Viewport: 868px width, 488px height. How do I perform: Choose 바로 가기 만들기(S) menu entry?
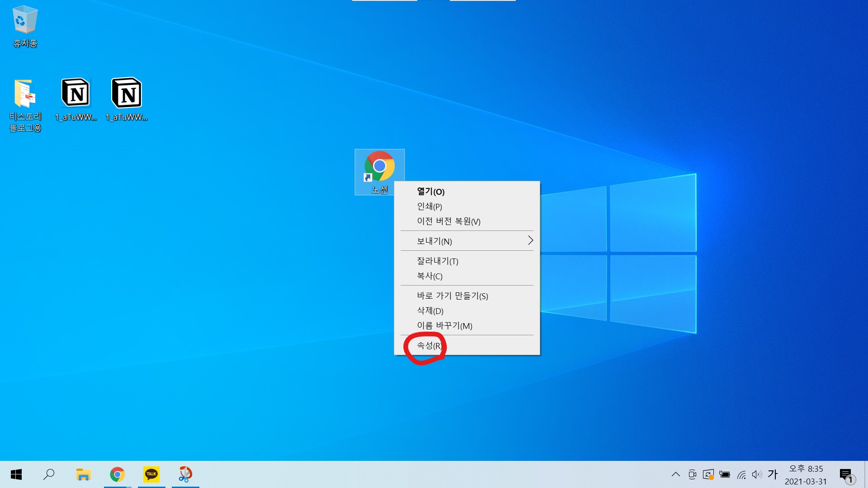click(x=452, y=296)
